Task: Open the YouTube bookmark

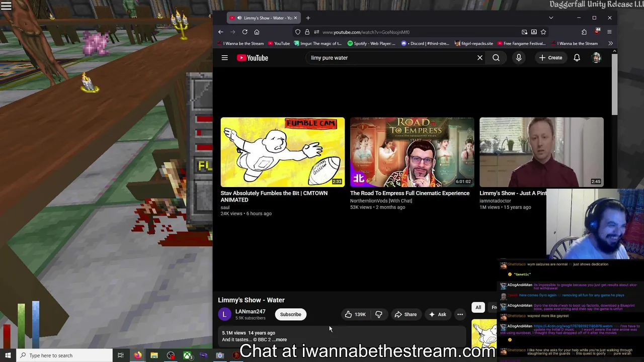Action: [x=279, y=44]
